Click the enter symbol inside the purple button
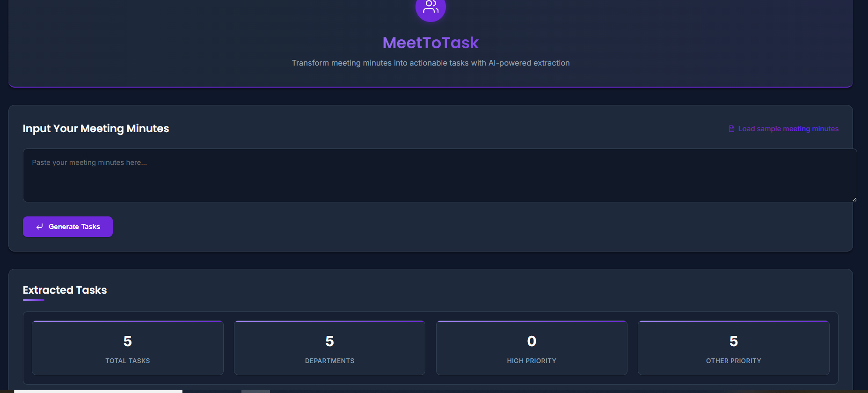The image size is (868, 393). click(40, 226)
